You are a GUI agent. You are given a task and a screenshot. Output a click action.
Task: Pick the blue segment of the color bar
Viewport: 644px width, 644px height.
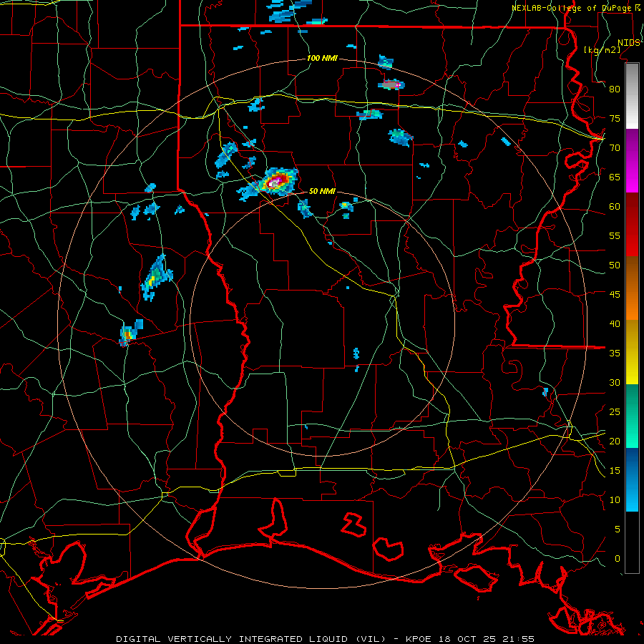click(x=632, y=479)
